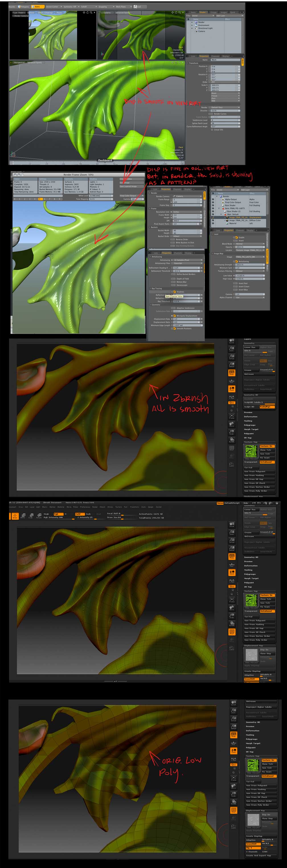This screenshot has height=868, width=287.
Task: Open the Gaussian antialiasing filter dropdown
Action: tap(188, 263)
